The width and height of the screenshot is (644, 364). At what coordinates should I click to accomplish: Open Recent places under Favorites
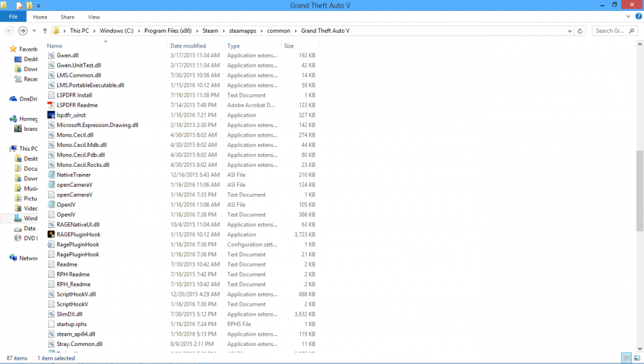click(26, 79)
